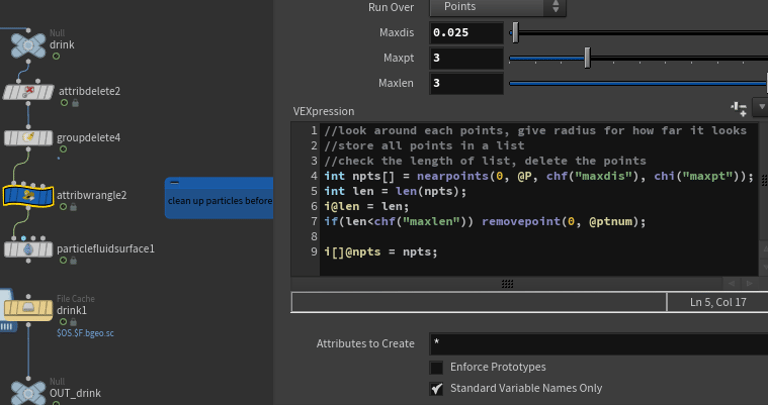Click the green ring badge under attribwrangle2
The width and height of the screenshot is (768, 405).
point(63,207)
